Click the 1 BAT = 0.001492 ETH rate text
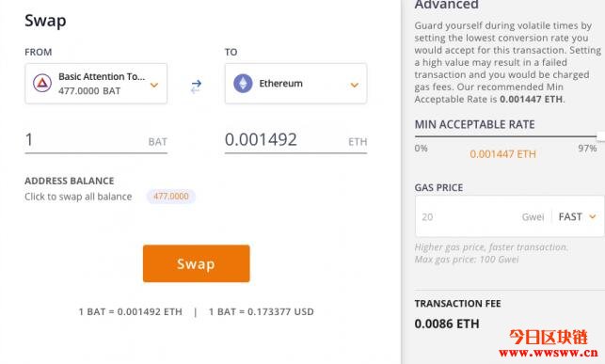 click(x=131, y=311)
